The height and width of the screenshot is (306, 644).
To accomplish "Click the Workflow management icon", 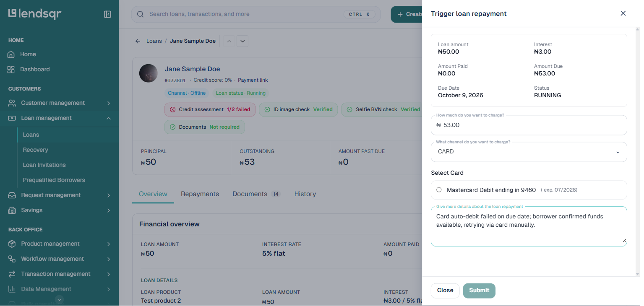I will pyautogui.click(x=12, y=259).
